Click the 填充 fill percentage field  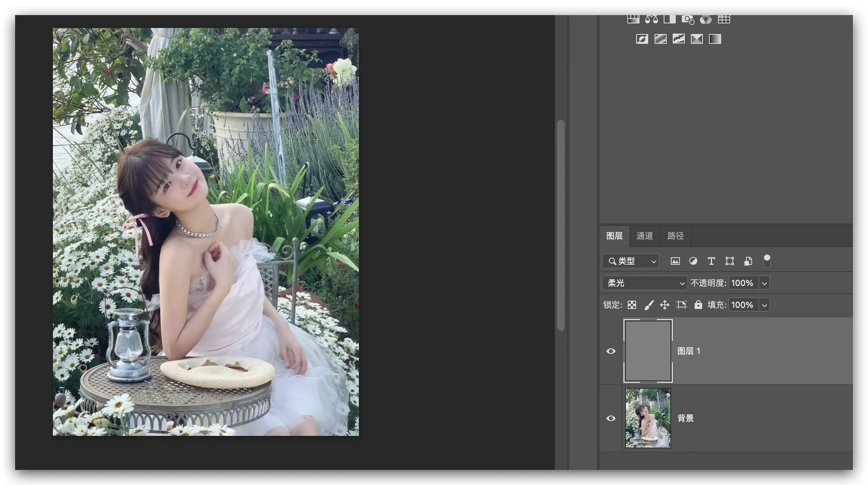tap(743, 305)
